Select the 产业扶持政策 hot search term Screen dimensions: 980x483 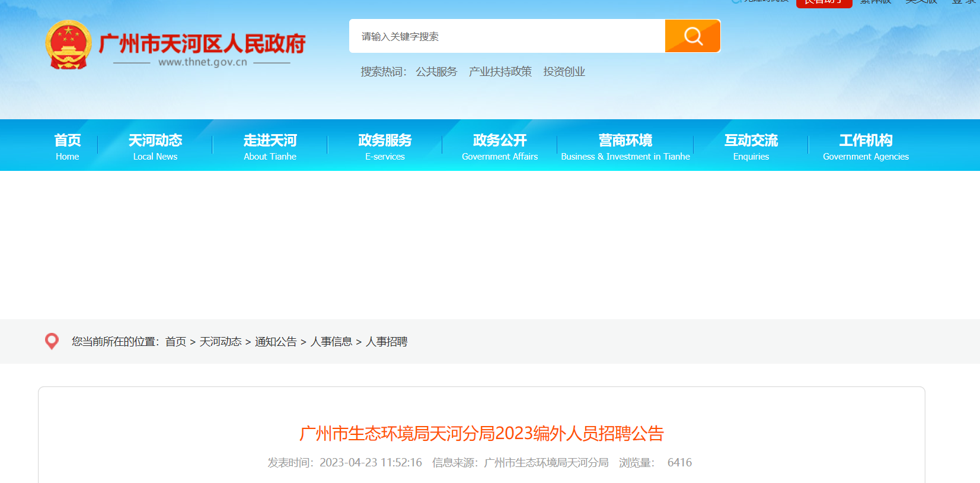click(x=500, y=72)
